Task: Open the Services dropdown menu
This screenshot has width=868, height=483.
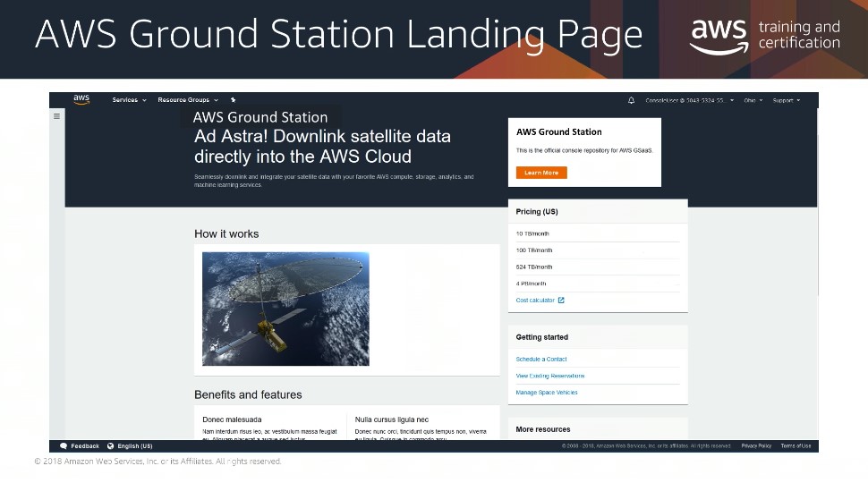Action: [129, 100]
